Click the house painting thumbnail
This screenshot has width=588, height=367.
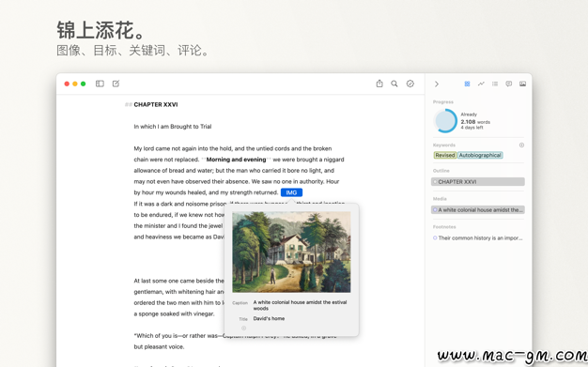291,252
